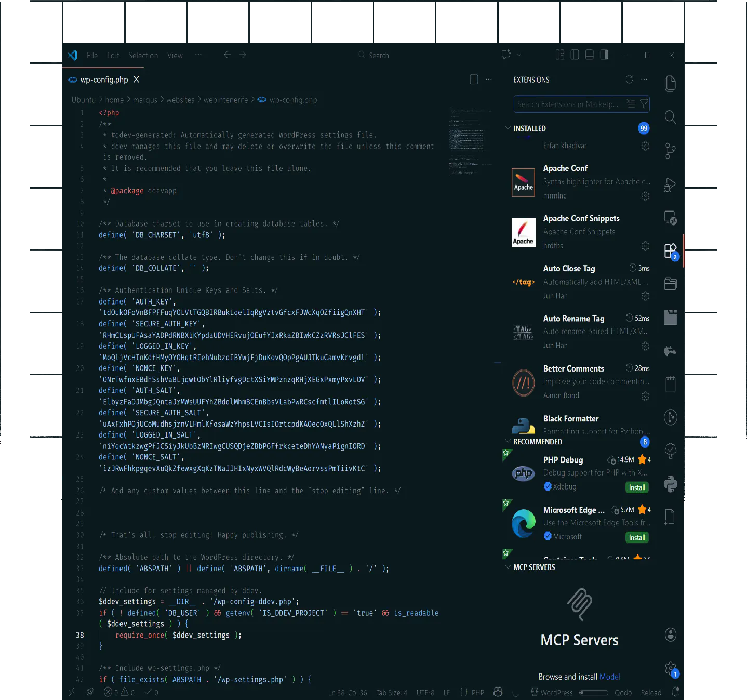The height and width of the screenshot is (700, 747).
Task: Click the split editor right icon
Action: [x=474, y=80]
